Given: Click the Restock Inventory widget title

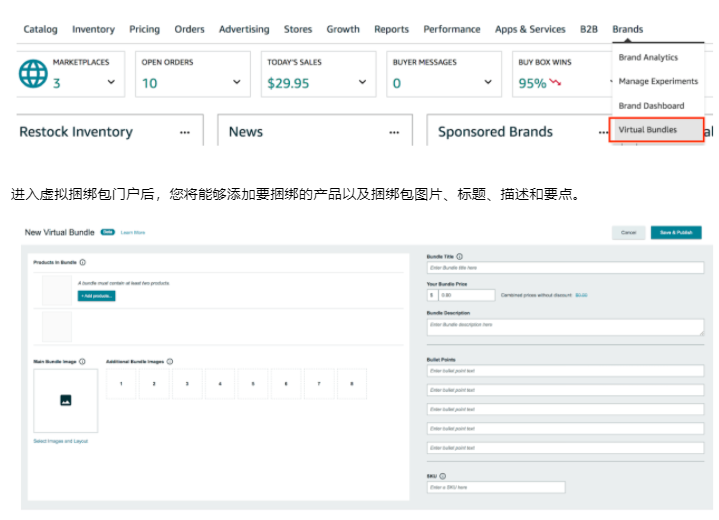Looking at the screenshot, I should tap(76, 132).
